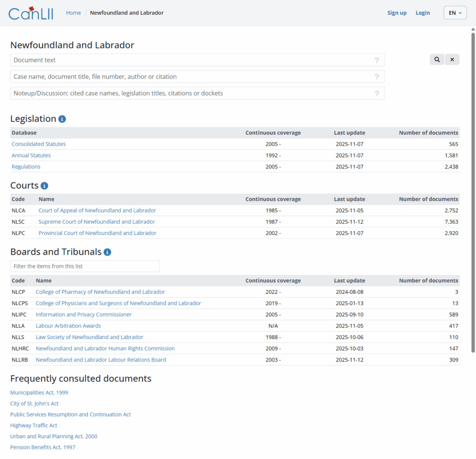
Task: Click the page vertical scrollbar
Action: pos(473,186)
